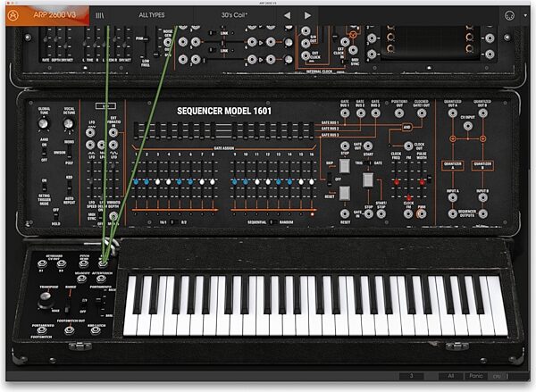Toggle the Retrig Trigger Mode switch

[x=44, y=187]
